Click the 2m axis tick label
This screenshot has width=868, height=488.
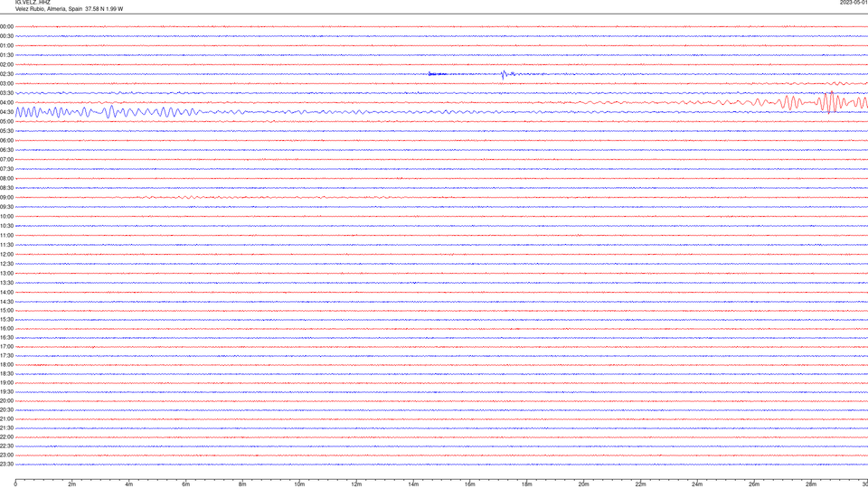[x=72, y=484]
